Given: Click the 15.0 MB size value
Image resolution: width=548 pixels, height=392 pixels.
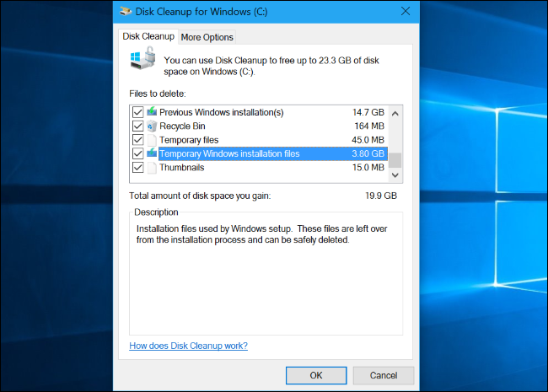Looking at the screenshot, I should click(x=368, y=168).
